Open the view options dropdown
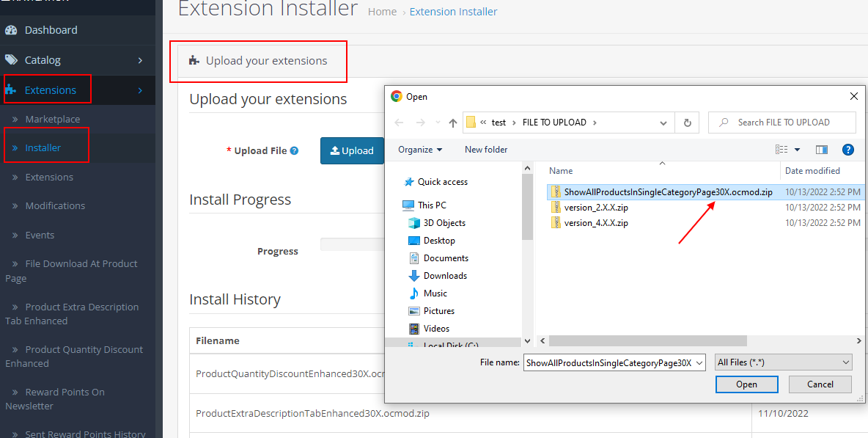 (x=797, y=150)
